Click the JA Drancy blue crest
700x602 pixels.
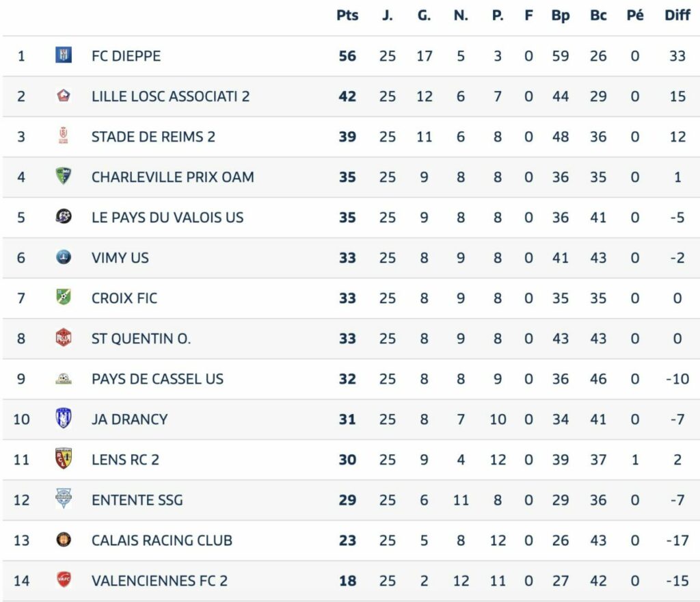click(x=64, y=419)
